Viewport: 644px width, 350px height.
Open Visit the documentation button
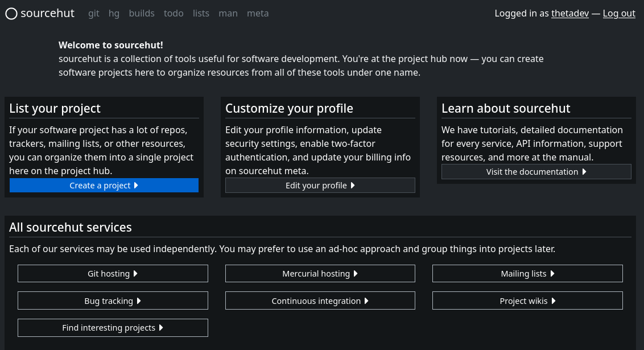pyautogui.click(x=536, y=172)
